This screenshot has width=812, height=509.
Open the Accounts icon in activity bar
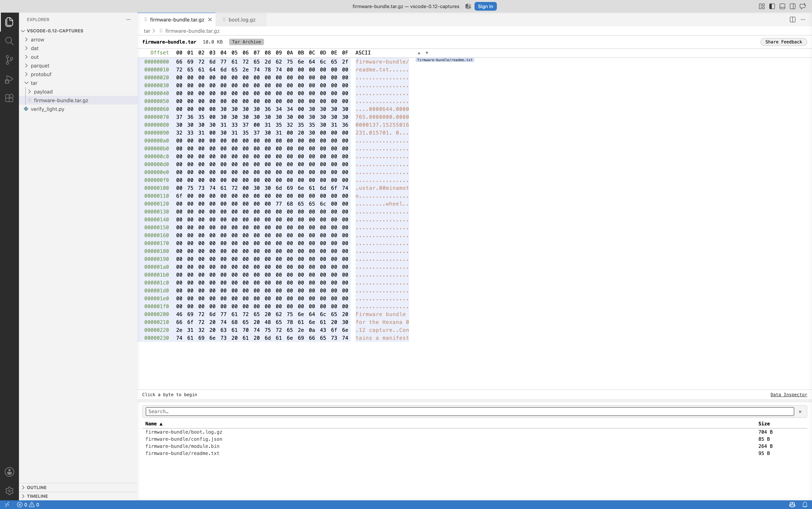(9, 472)
